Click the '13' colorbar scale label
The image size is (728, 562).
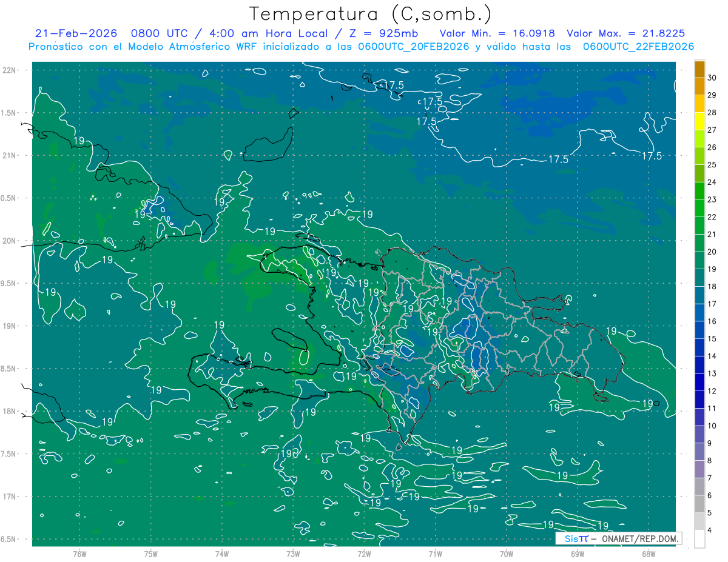tap(712, 373)
